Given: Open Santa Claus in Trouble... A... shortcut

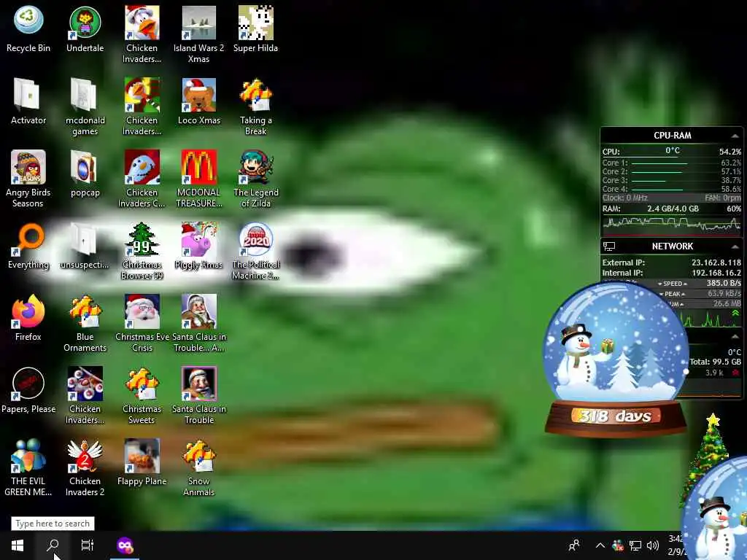Looking at the screenshot, I should pos(198,323).
